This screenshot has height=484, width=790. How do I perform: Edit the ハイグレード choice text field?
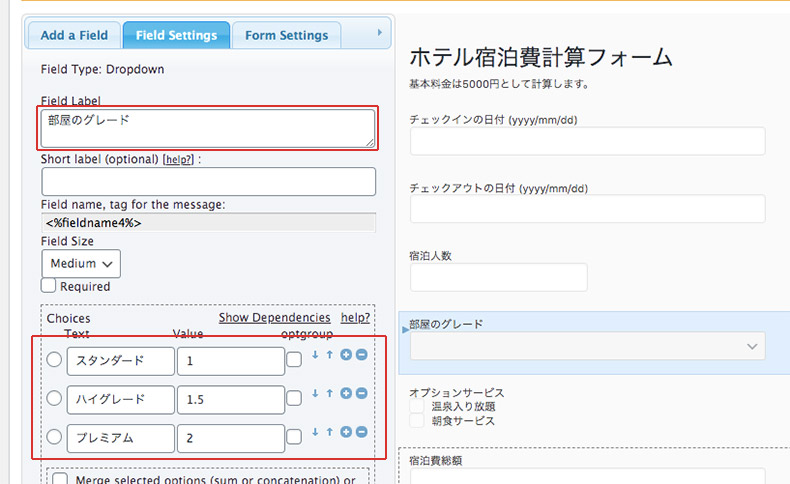click(x=120, y=399)
